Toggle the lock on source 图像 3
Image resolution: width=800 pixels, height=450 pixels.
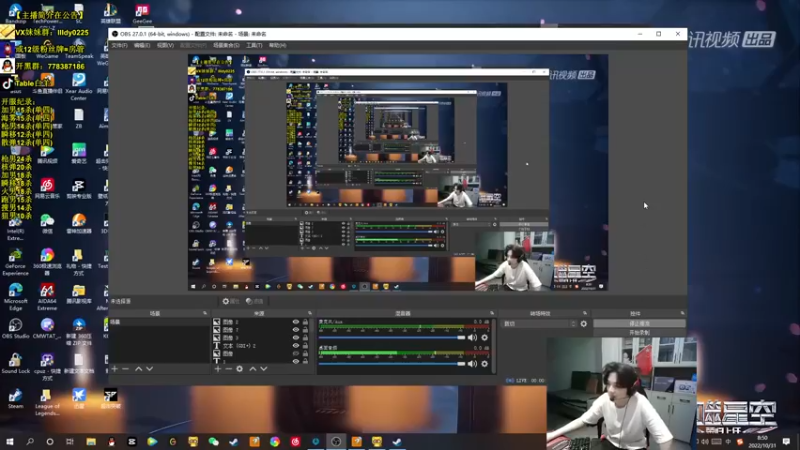tap(305, 338)
